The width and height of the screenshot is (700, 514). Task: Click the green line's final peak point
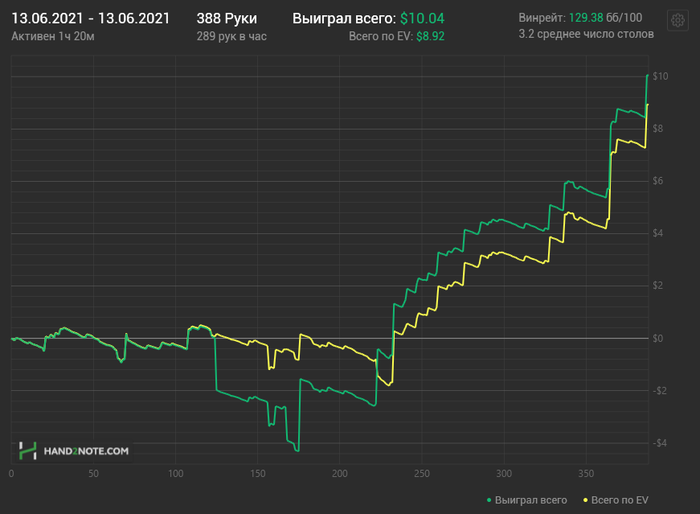(648, 75)
